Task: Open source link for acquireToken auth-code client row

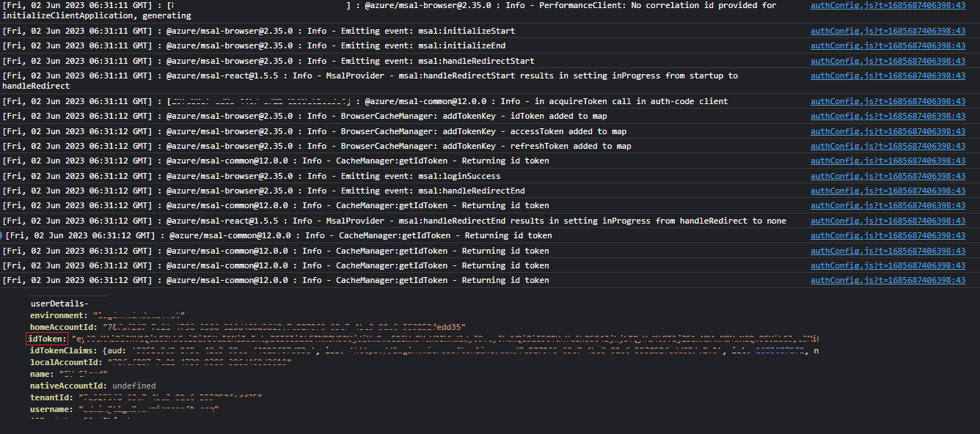Action: pyautogui.click(x=888, y=101)
